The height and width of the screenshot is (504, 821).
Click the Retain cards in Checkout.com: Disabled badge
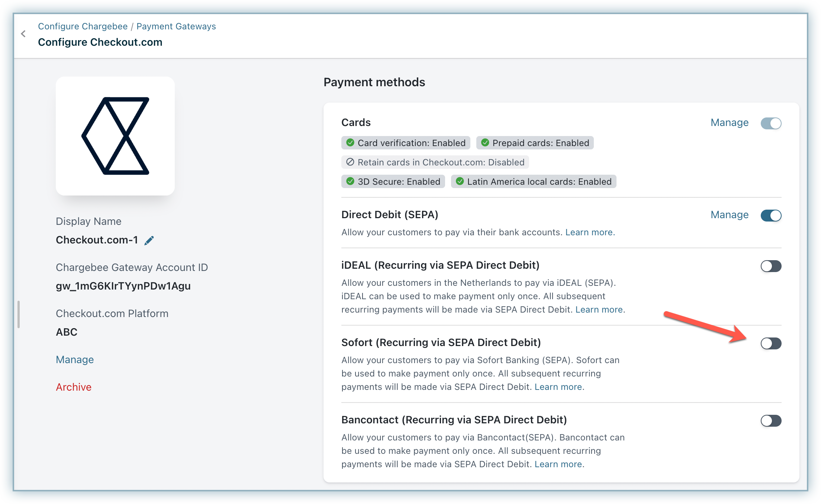click(435, 162)
